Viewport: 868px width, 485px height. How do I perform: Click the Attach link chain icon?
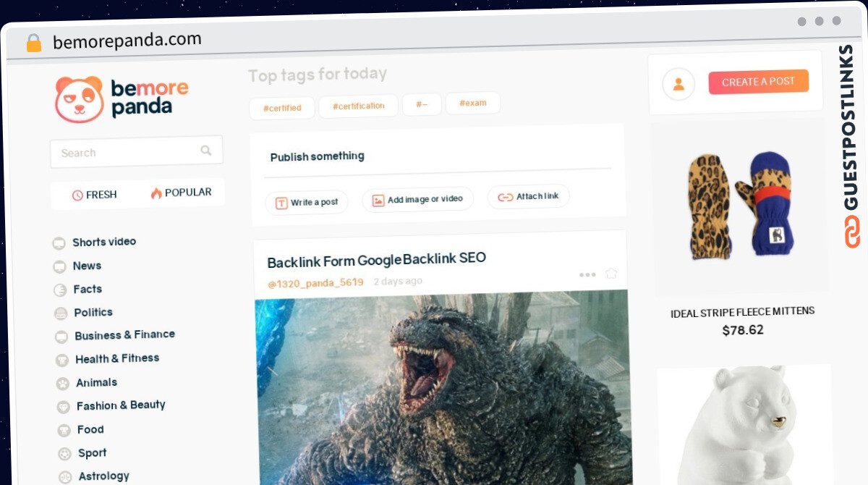point(505,197)
